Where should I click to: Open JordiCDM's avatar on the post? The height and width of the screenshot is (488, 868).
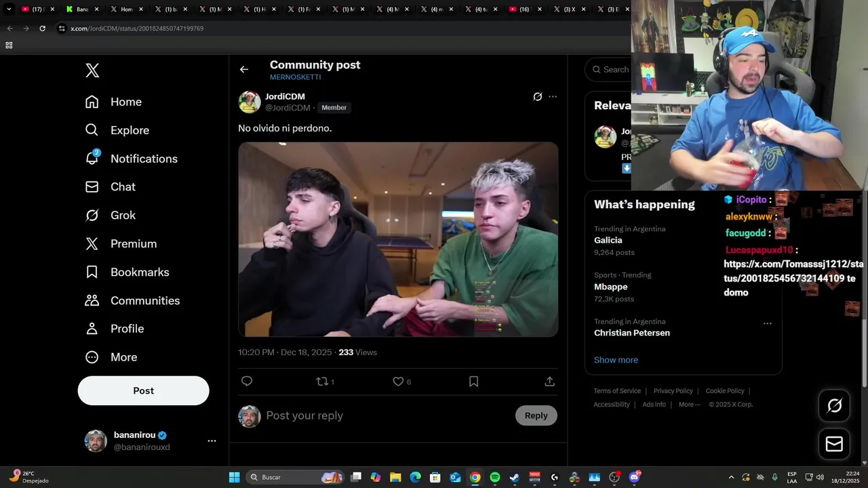click(x=250, y=102)
